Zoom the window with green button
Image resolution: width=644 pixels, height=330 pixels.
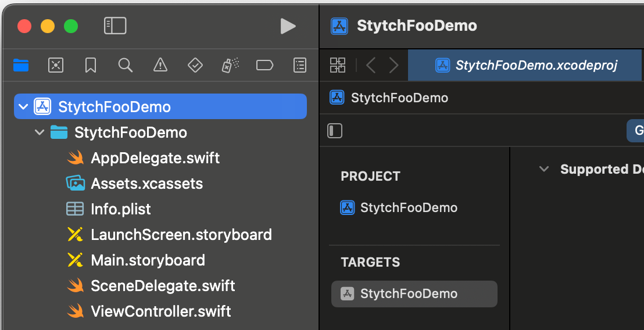coord(71,26)
